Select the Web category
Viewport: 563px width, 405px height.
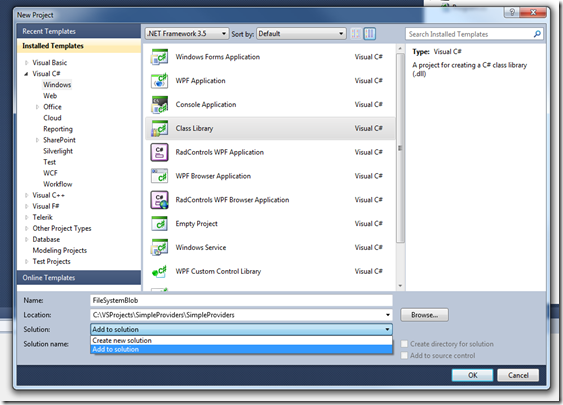pyautogui.click(x=50, y=96)
